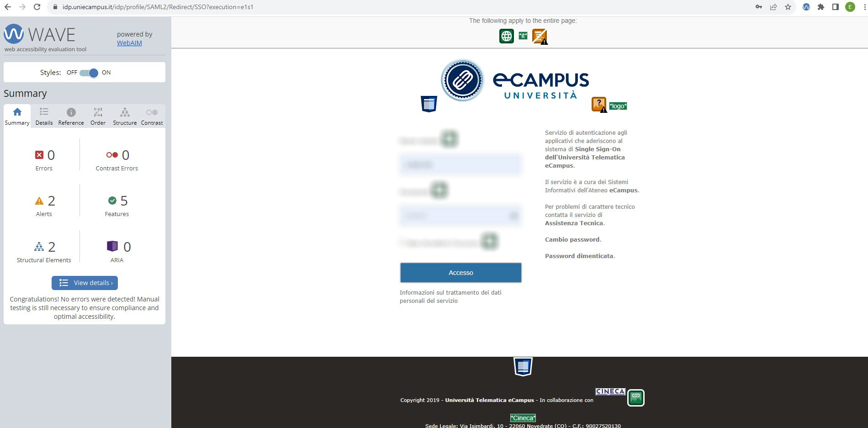The height and width of the screenshot is (428, 868).
Task: Switch to the Contrast tab
Action: pos(152,116)
